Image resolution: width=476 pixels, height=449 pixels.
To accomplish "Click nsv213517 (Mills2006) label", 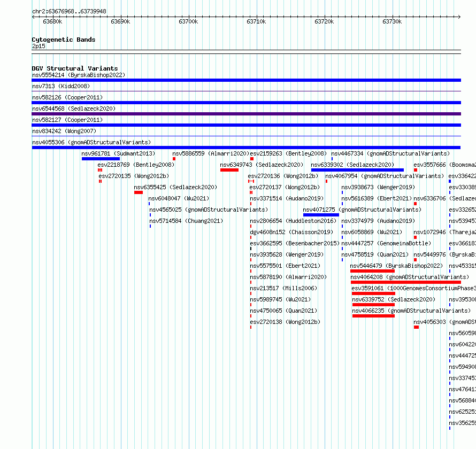I will (283, 288).
